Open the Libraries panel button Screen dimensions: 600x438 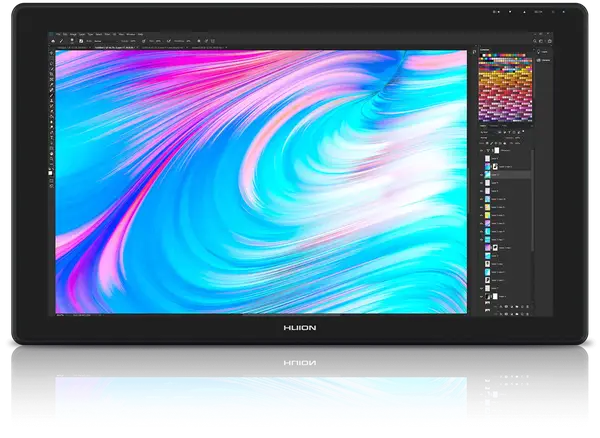coord(543,60)
